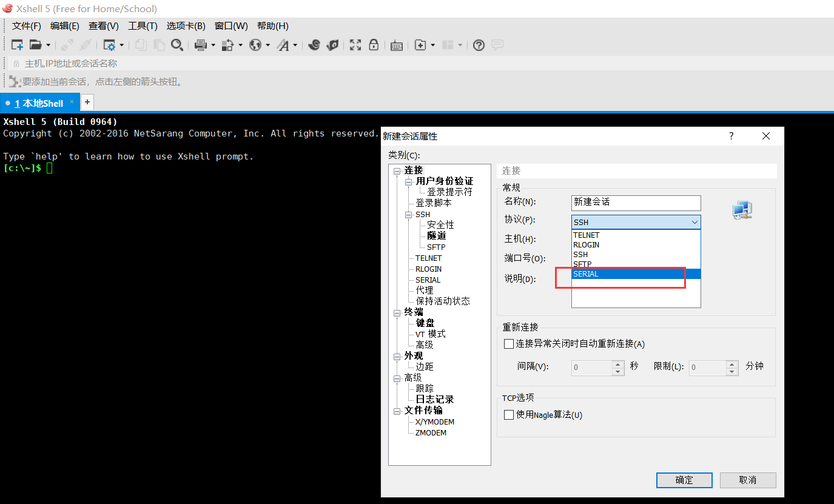Select SERIAL from protocol list
Screen dimensions: 834x504
click(636, 274)
